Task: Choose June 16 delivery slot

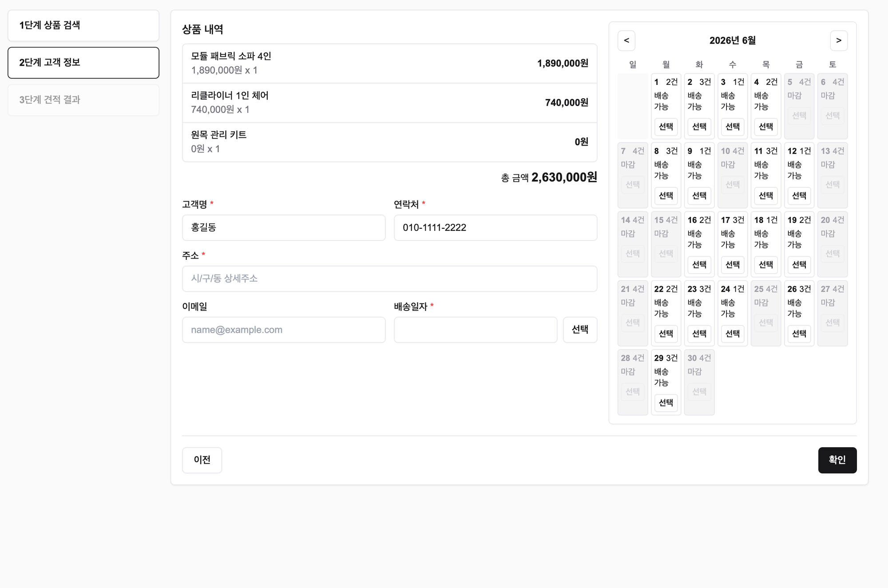Action: point(699,265)
